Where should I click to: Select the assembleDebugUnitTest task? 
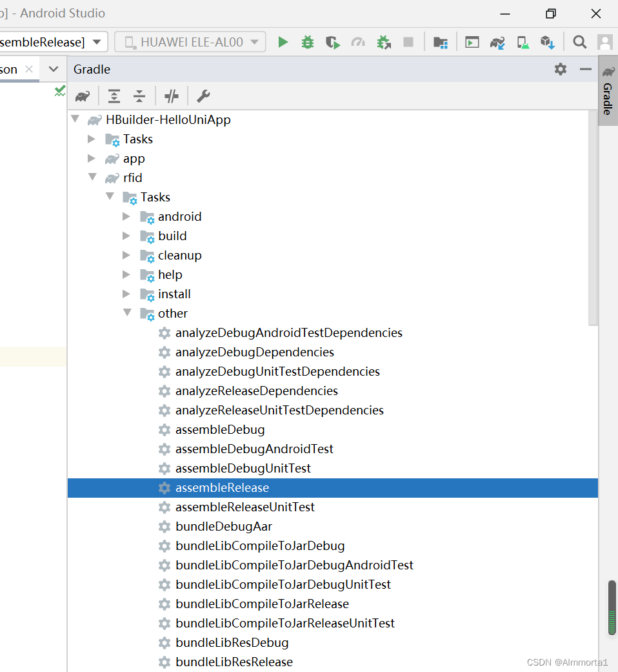[x=243, y=468]
